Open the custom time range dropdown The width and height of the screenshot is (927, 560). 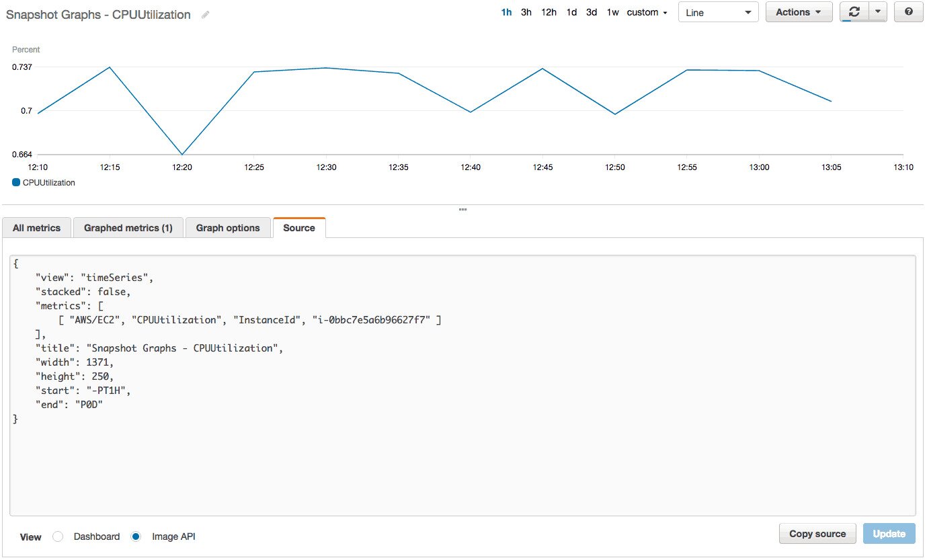point(647,12)
